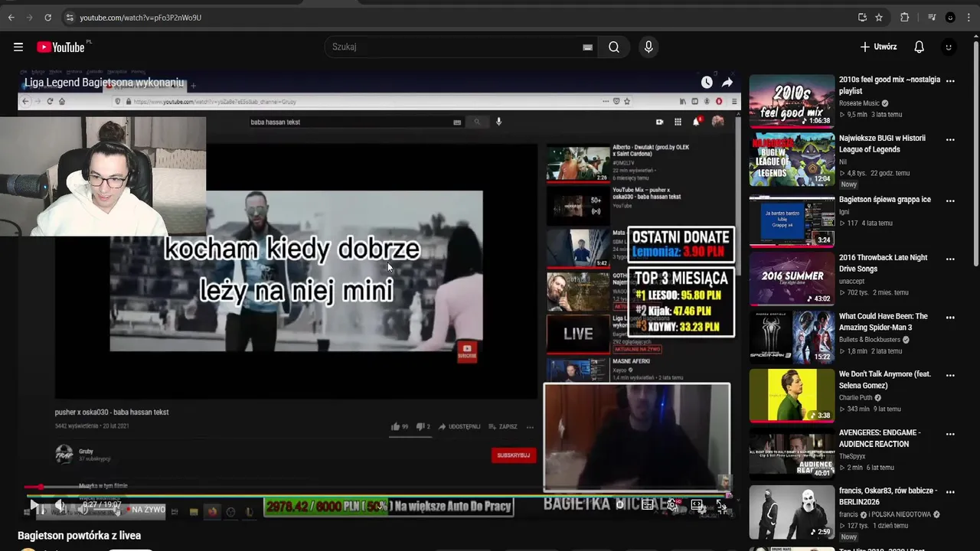This screenshot has height=551, width=980.
Task: Open the browser extensions puzzle icon
Action: click(904, 18)
